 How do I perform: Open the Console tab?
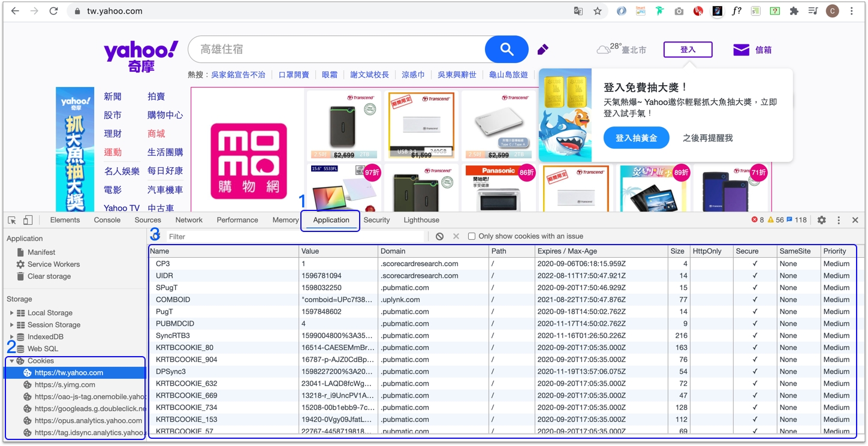(x=107, y=220)
